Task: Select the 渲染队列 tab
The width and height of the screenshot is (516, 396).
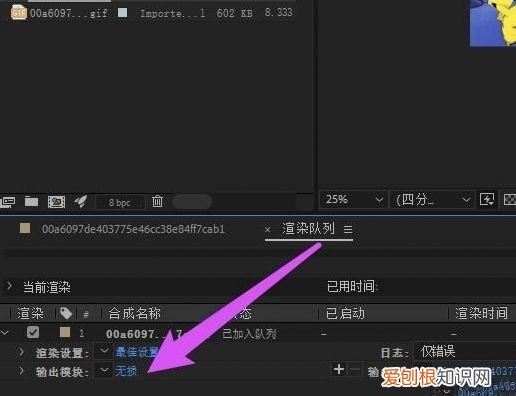Action: [308, 229]
